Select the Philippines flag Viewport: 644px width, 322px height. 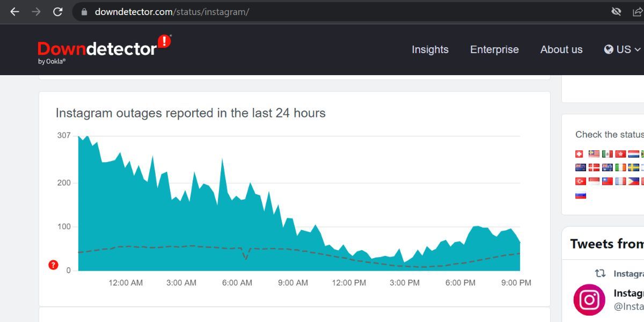point(634,181)
